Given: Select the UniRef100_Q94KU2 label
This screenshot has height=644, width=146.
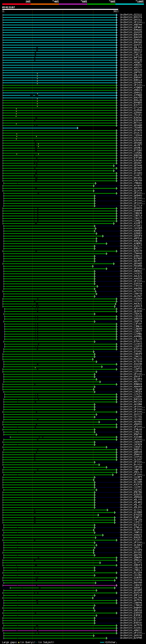Looking at the screenshot, I should click(131, 93).
